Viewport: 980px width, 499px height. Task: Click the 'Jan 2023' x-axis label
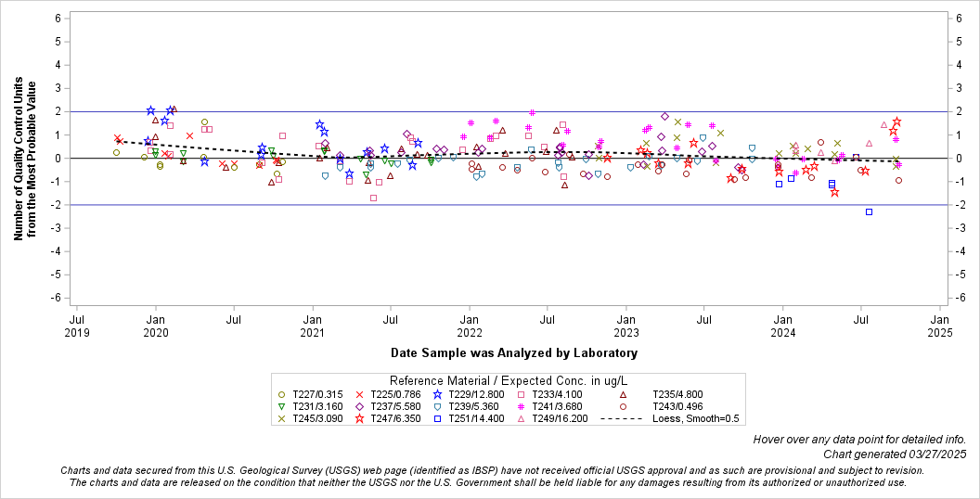(x=626, y=326)
